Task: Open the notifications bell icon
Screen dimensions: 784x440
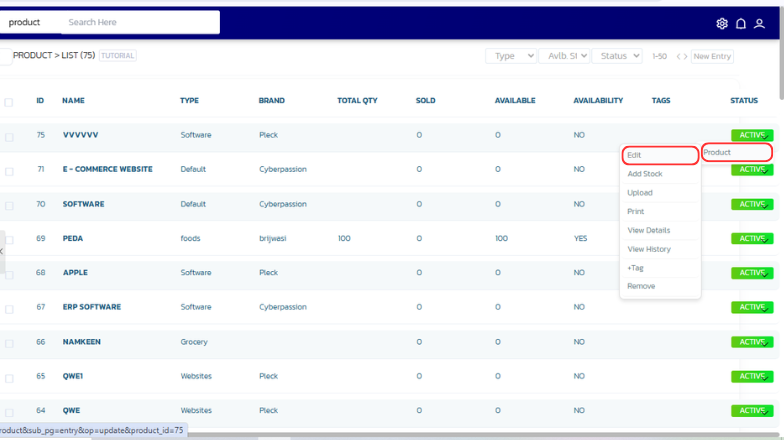Action: click(741, 23)
